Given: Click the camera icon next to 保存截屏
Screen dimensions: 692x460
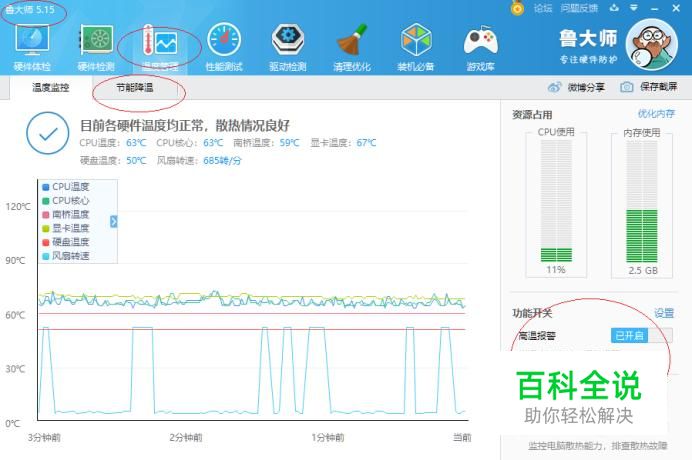Looking at the screenshot, I should coord(627,87).
